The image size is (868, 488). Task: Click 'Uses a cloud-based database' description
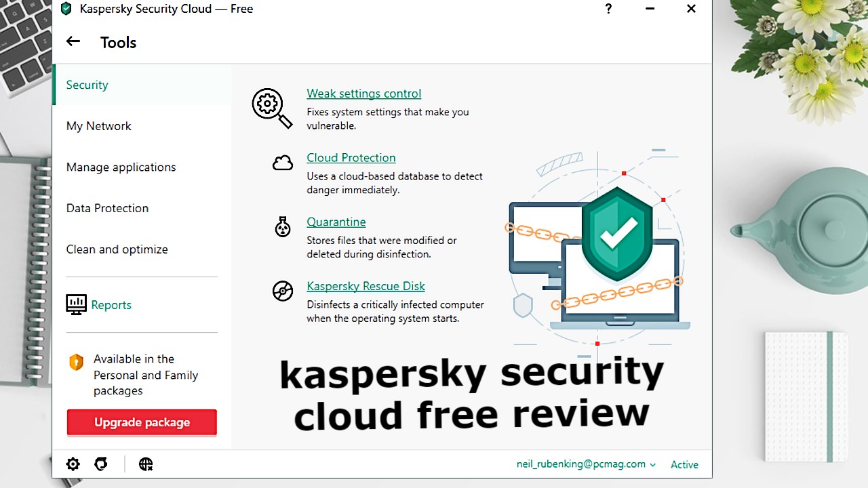395,183
